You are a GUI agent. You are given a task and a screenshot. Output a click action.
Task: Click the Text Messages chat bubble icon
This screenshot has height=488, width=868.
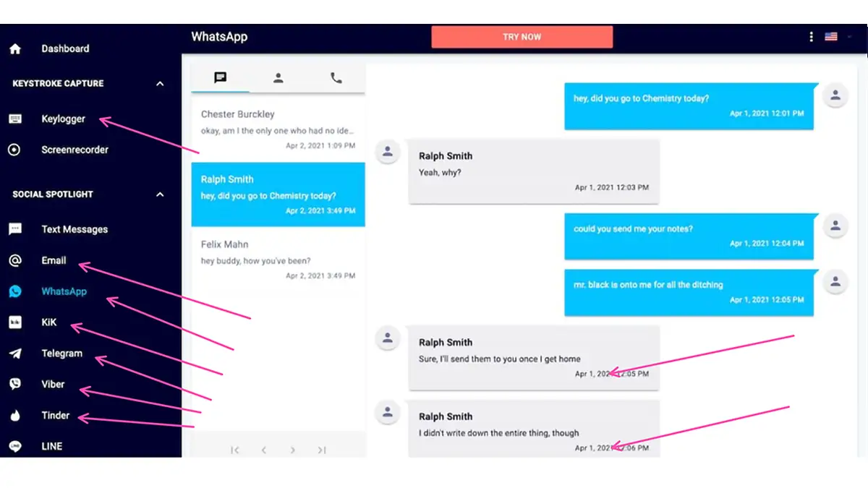pos(15,229)
